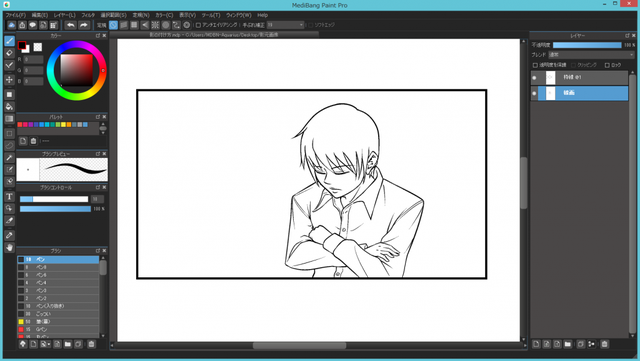Select the Fill shape tool
The height and width of the screenshot is (361, 640).
point(9,95)
